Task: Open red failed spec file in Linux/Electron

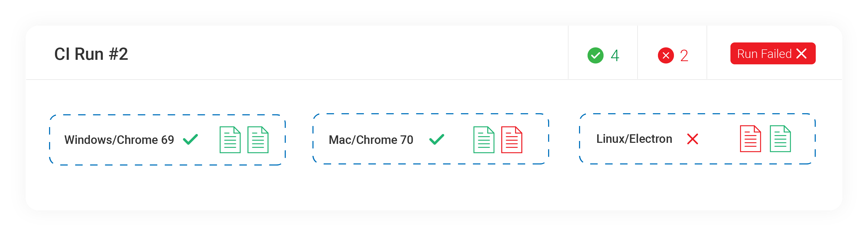Action: [750, 139]
